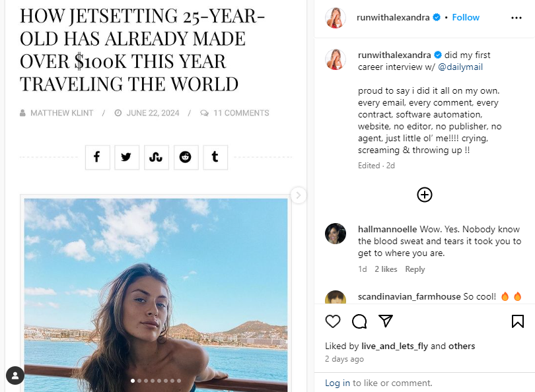The width and height of the screenshot is (535, 392).
Task: Open live_and_lets_fly's profile from the likes
Action: 395,346
